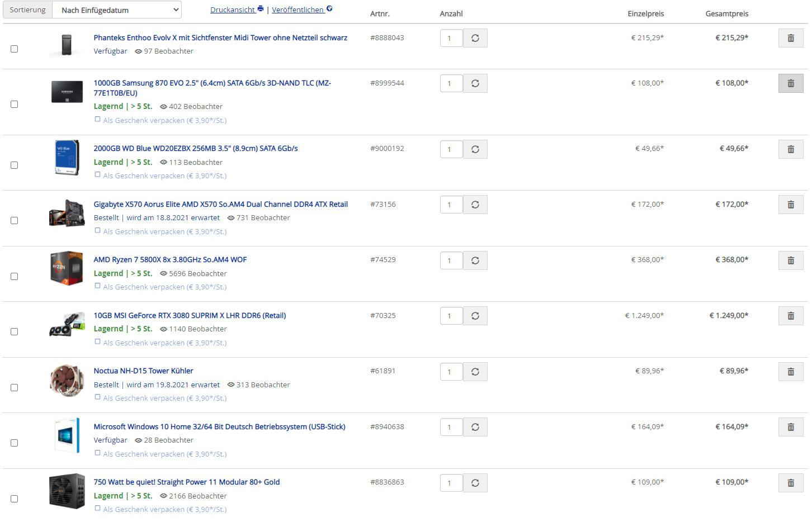Remove the Phanteks Enthoo Evolv X item
The image size is (812, 522).
(790, 38)
